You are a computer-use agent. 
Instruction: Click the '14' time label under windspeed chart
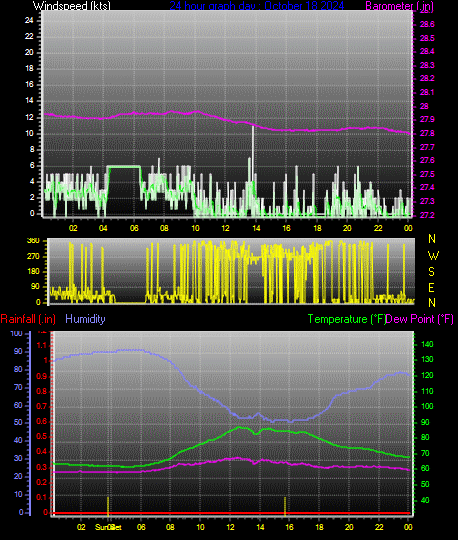[256, 228]
